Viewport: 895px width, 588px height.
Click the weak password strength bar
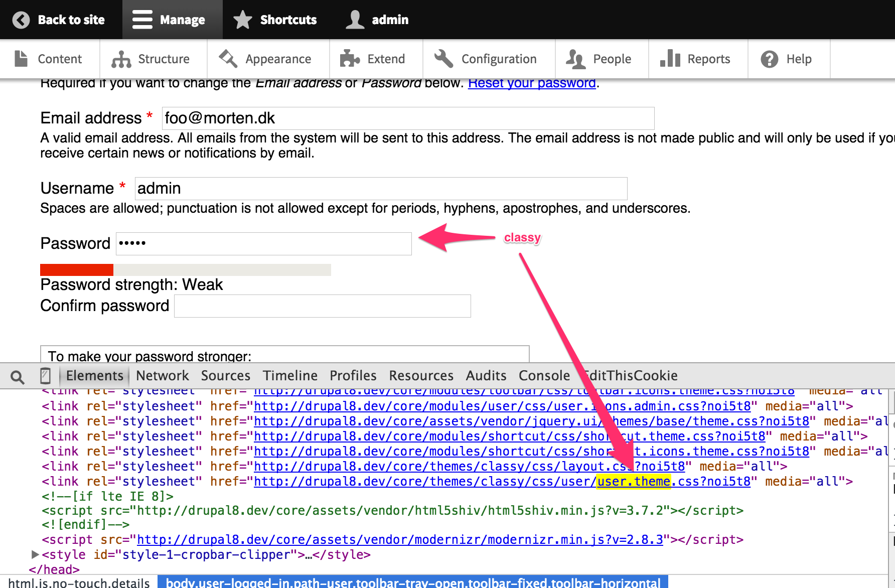76,269
